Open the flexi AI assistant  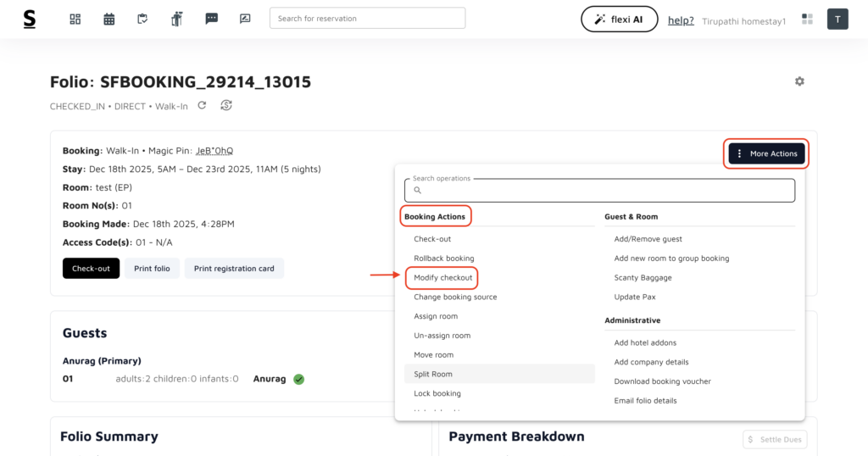point(619,19)
